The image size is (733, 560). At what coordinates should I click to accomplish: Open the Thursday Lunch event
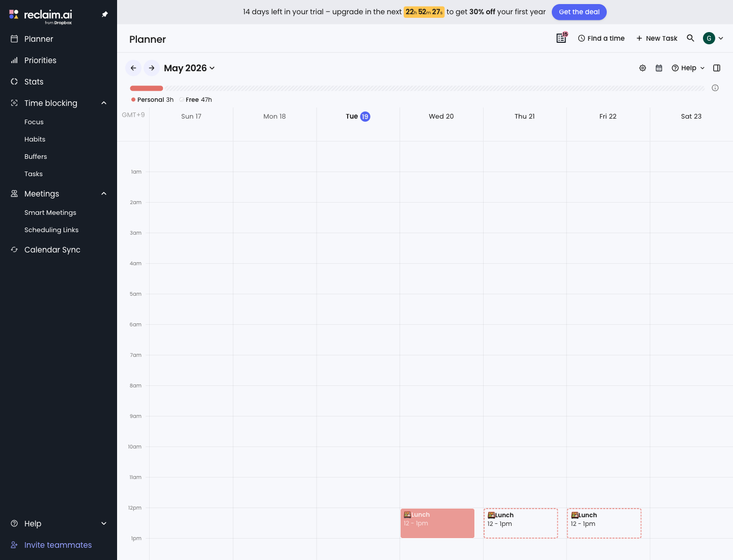click(x=521, y=523)
